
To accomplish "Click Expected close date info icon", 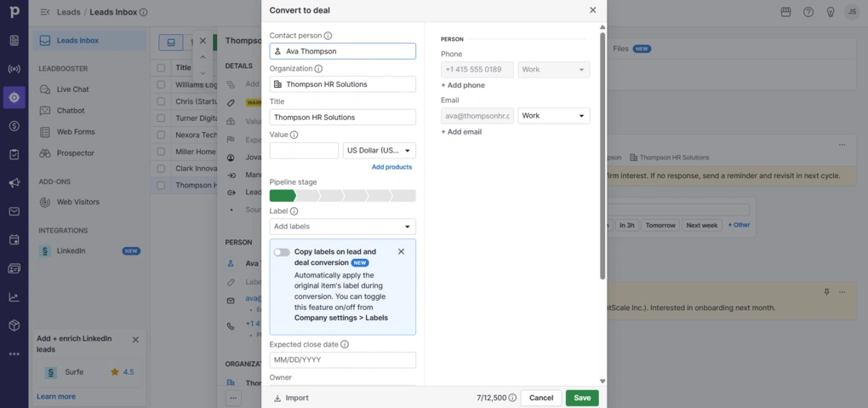I will tap(345, 344).
